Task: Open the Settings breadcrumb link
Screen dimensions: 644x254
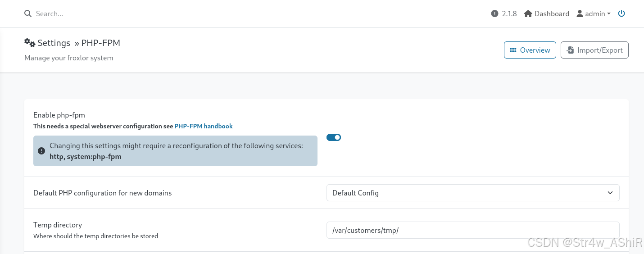Action: tap(54, 43)
